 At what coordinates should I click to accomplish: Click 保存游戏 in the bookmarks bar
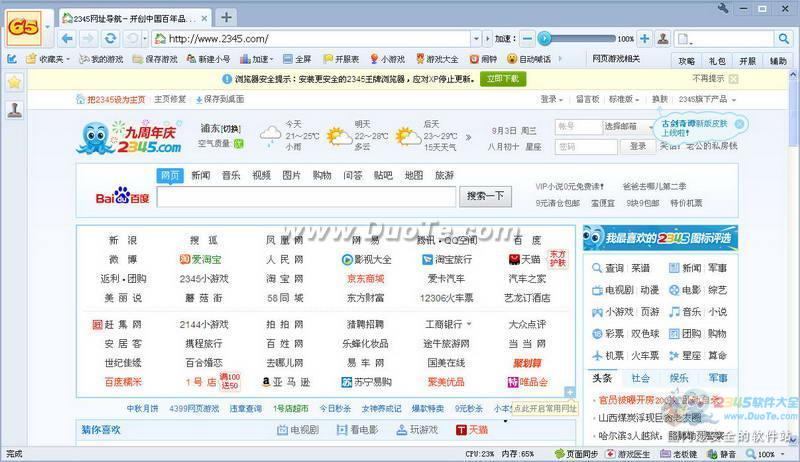tap(155, 59)
